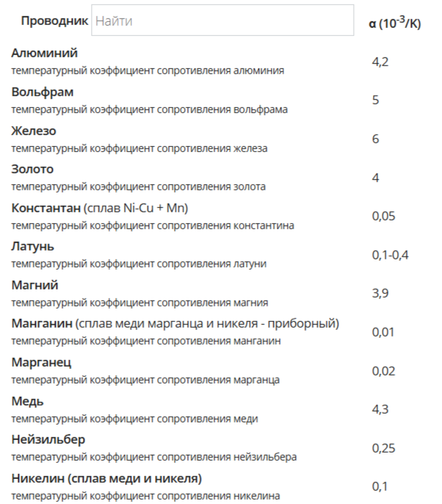Click the Марганец conductor name

41,362
